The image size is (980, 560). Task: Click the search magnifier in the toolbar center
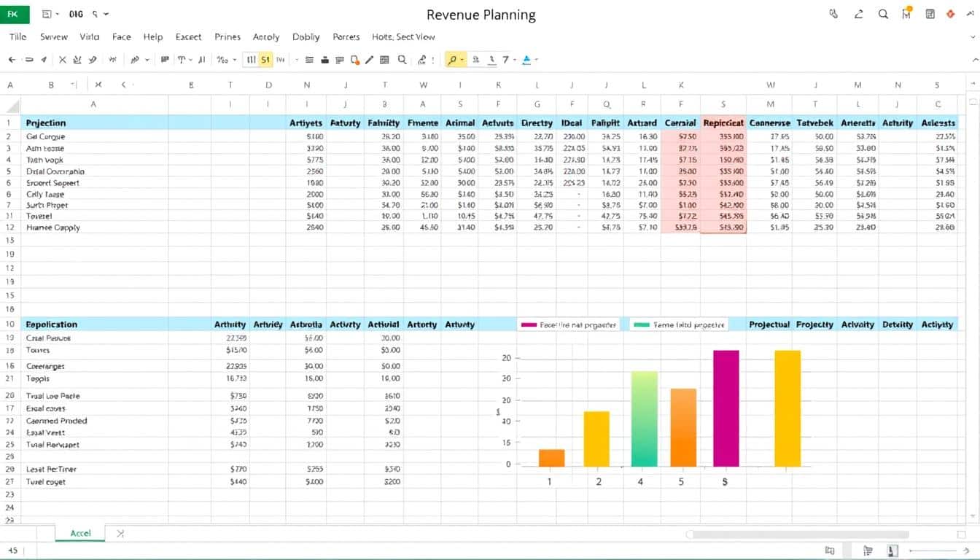click(x=402, y=60)
